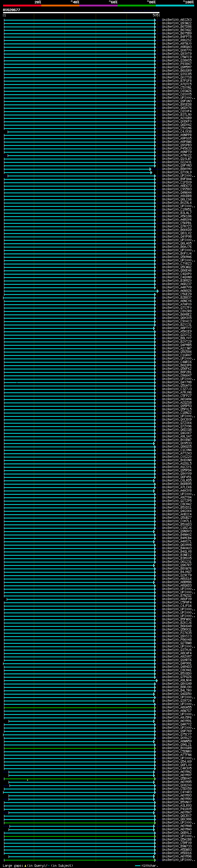Select the green alignment bar for UniRef100_Q5B047

(x=80, y=779)
